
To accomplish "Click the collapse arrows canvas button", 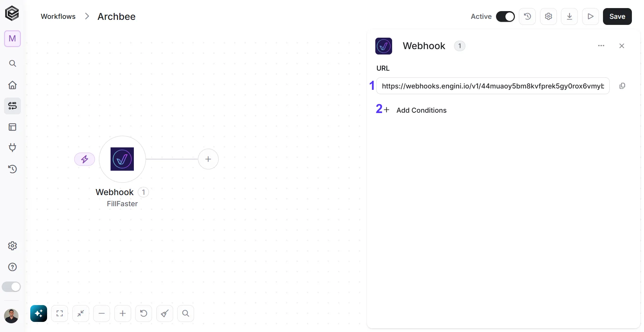I will tap(81, 313).
